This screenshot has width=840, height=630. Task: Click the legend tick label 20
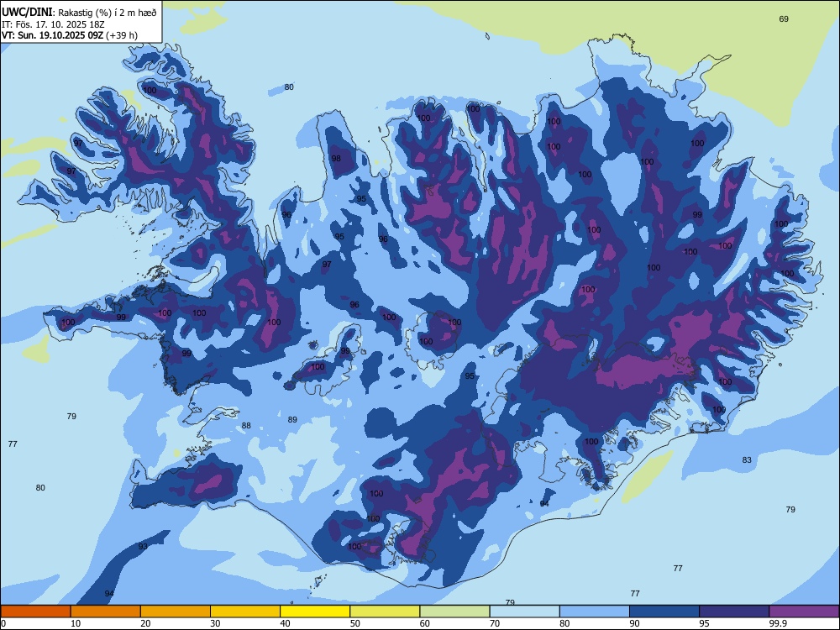pyautogui.click(x=145, y=623)
